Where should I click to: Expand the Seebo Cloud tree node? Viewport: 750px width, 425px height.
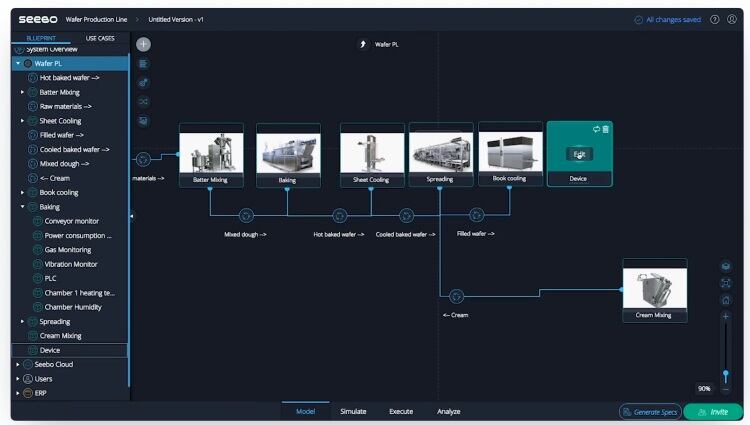tap(17, 365)
